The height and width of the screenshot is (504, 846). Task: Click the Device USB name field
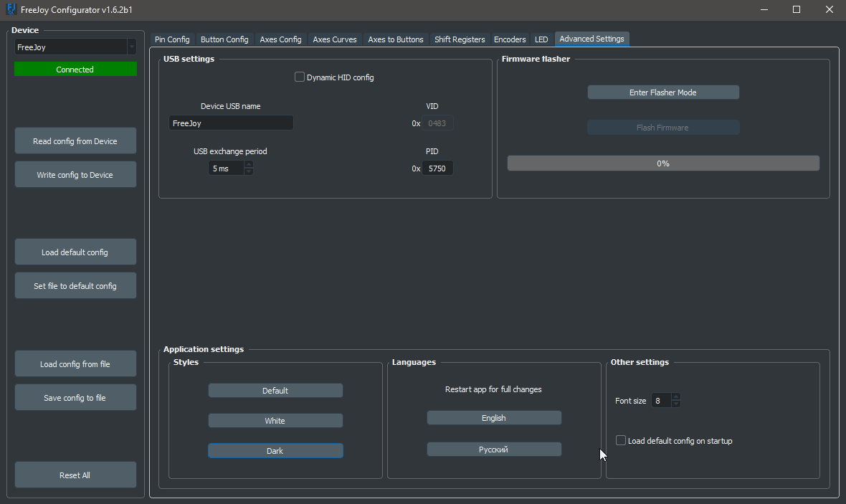click(x=231, y=123)
